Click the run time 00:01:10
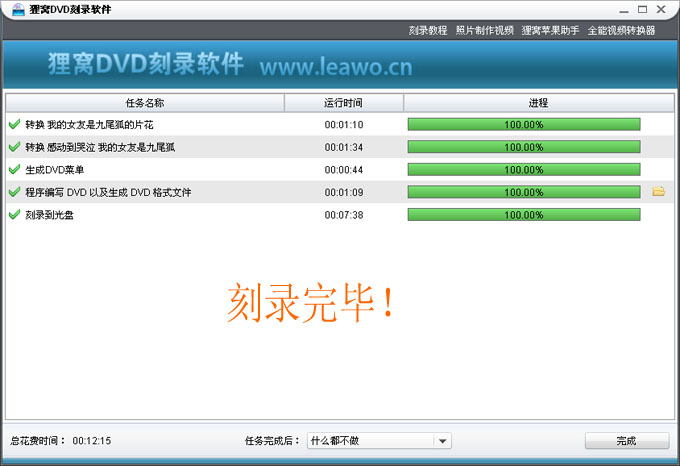 344,125
